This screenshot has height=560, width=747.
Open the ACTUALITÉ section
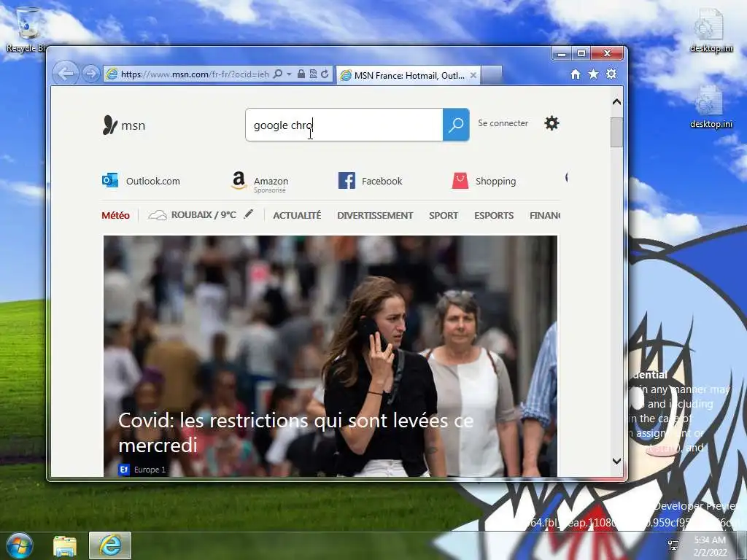[x=297, y=215]
